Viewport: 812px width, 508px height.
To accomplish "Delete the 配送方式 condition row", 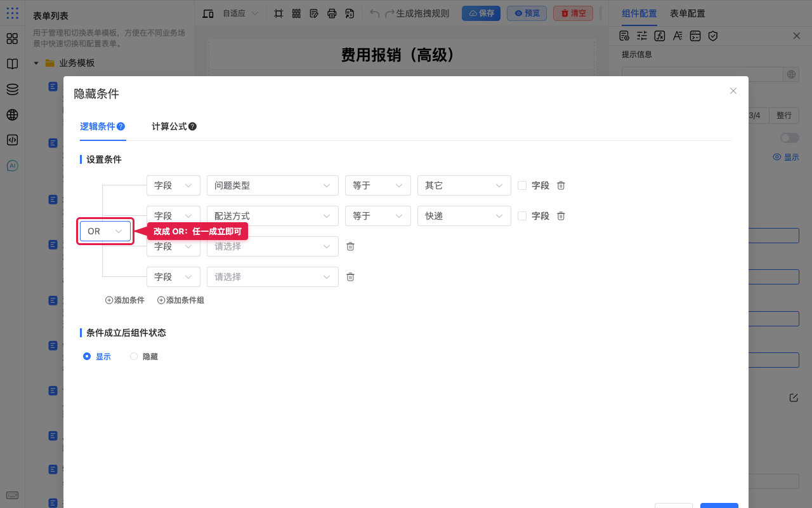I will coord(561,216).
